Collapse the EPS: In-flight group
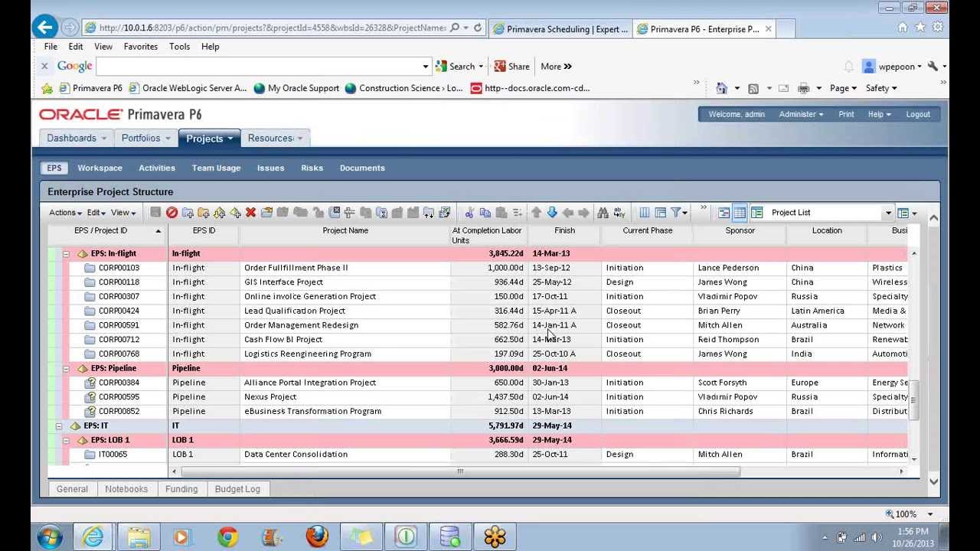 click(66, 253)
